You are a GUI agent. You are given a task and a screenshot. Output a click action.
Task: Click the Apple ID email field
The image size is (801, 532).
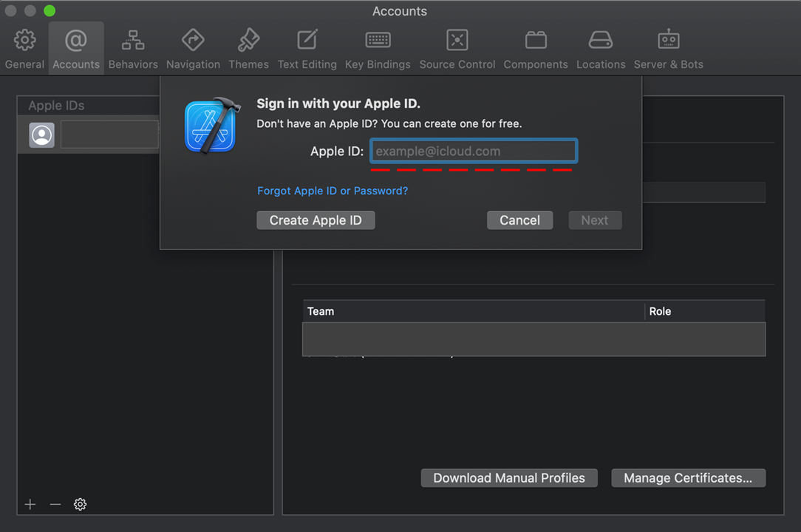(474, 151)
